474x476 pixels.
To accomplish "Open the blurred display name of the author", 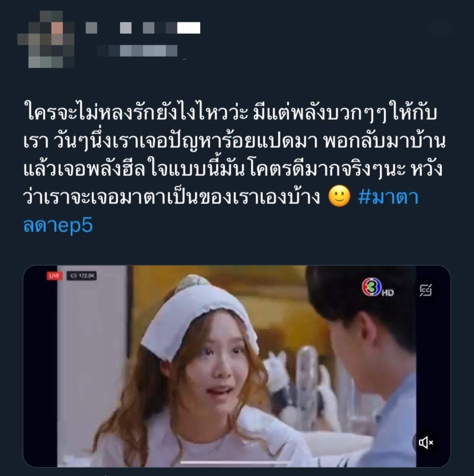I will tap(143, 28).
